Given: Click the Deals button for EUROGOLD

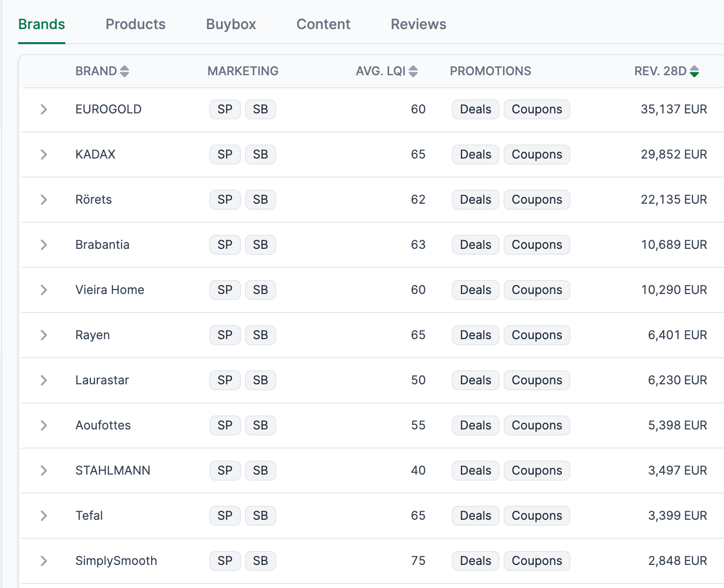Looking at the screenshot, I should [x=475, y=109].
